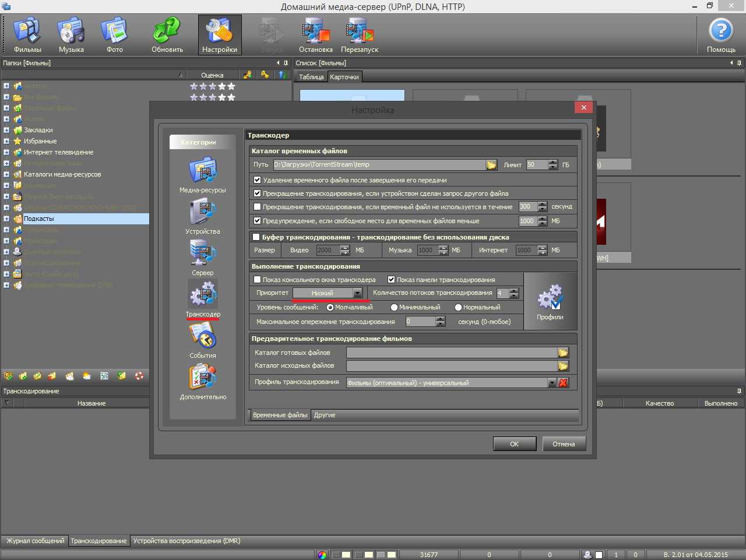
Task: Open transcoding Профили button
Action: (x=550, y=302)
